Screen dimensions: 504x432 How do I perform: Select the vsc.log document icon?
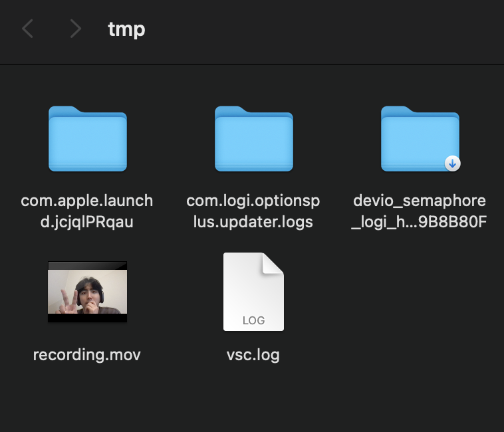point(253,292)
